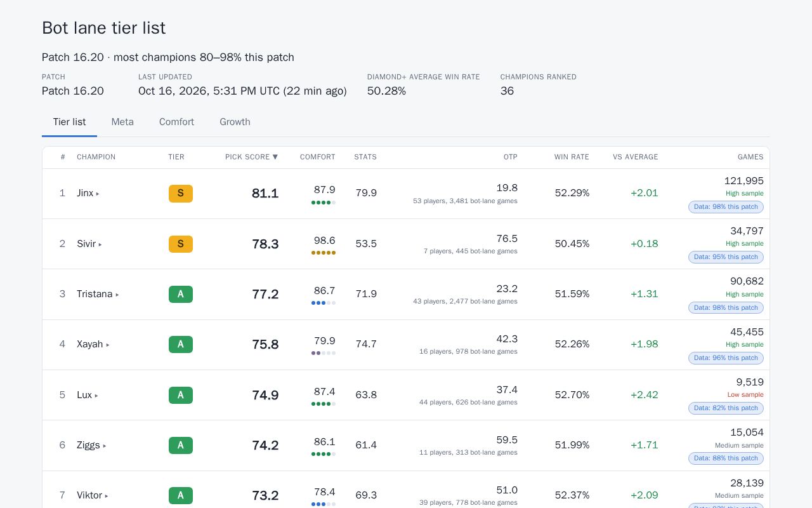Click Ziggs's 'Data: 88% this patch' pill
Screen dimensions: 812x508
pos(726,458)
